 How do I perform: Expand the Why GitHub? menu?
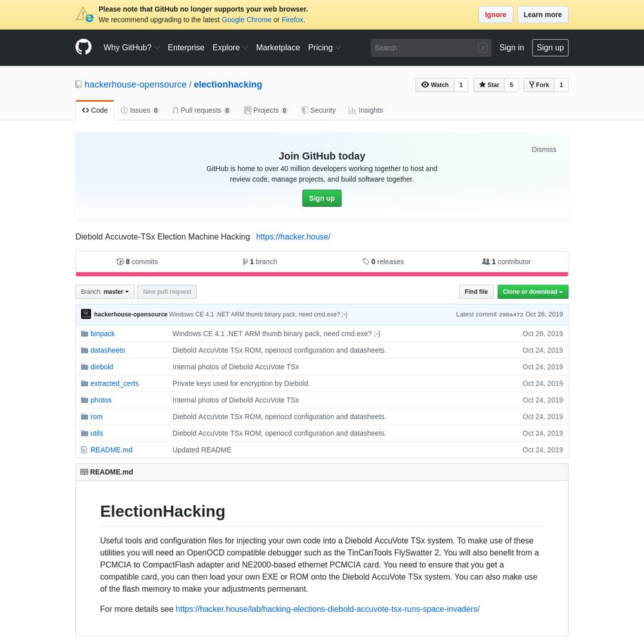coord(131,48)
